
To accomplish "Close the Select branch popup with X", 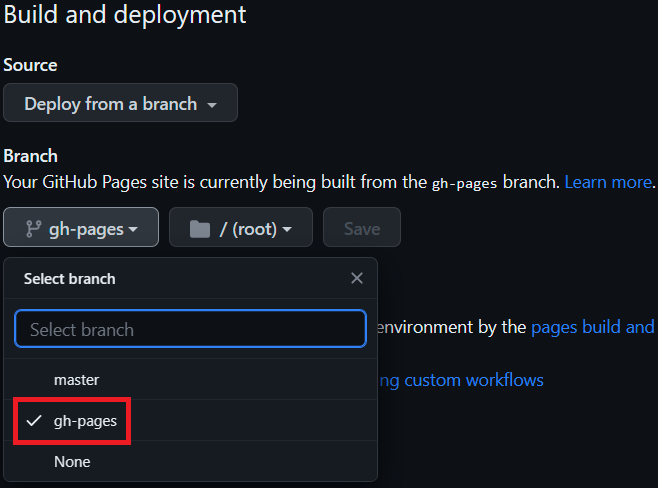I will 357,278.
